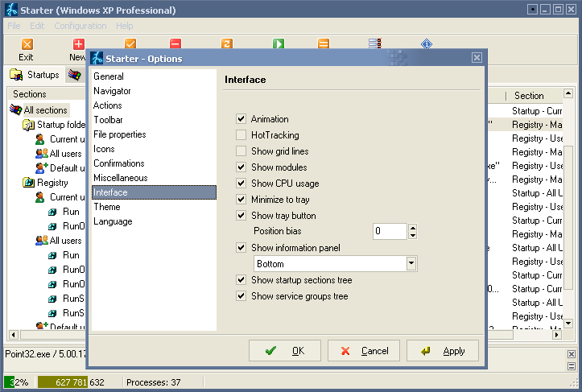Click the Cancel button
The image size is (582, 392).
click(x=364, y=350)
